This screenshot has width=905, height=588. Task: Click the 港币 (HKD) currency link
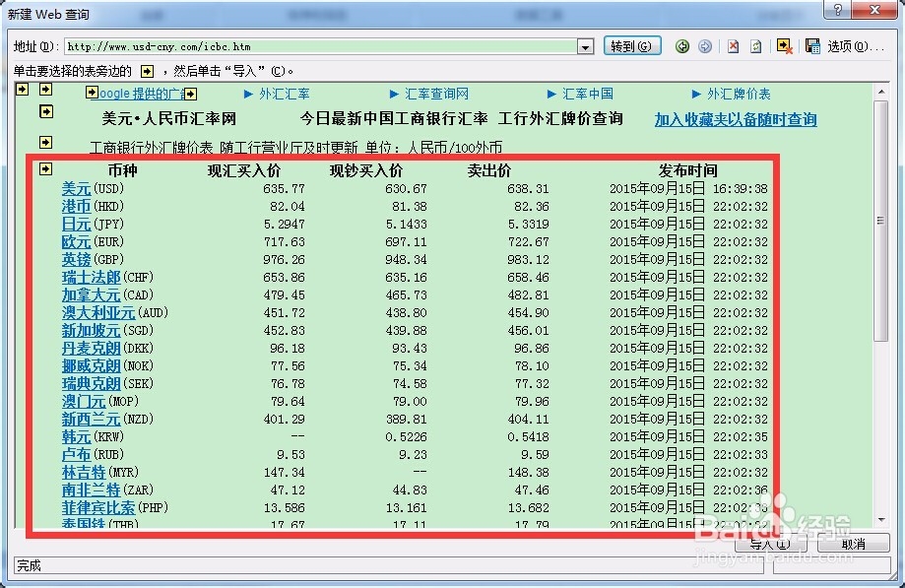coord(76,207)
